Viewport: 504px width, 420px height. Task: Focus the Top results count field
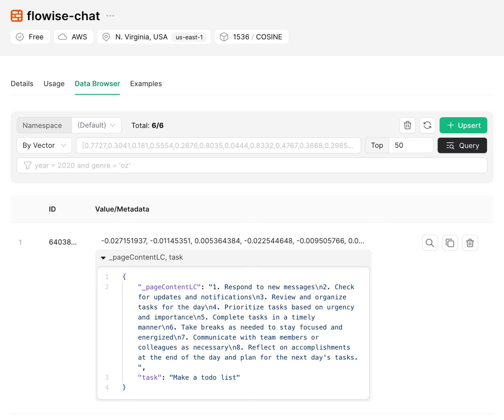[x=410, y=146]
